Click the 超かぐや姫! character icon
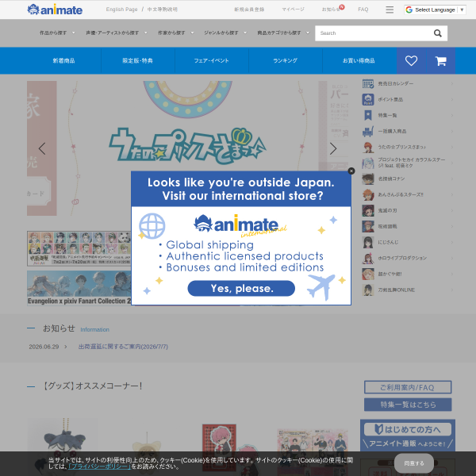The height and width of the screenshot is (476, 476). pos(368,274)
